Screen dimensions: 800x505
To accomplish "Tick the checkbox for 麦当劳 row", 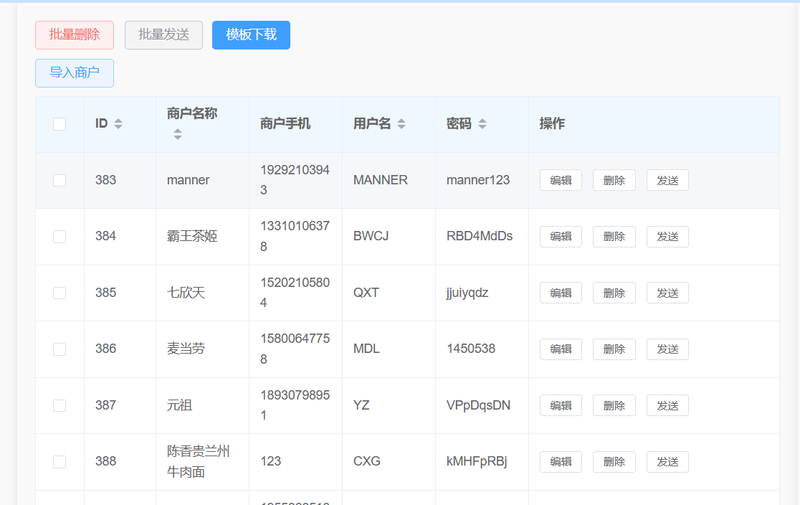I will tap(59, 349).
